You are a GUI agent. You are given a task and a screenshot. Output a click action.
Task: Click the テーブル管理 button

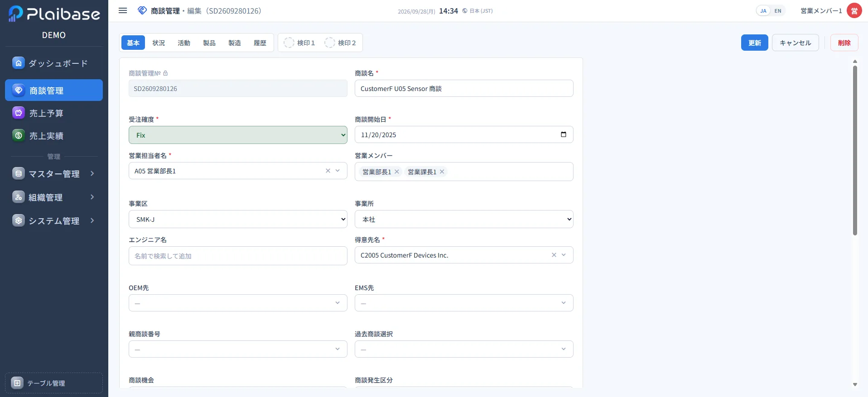[54, 383]
